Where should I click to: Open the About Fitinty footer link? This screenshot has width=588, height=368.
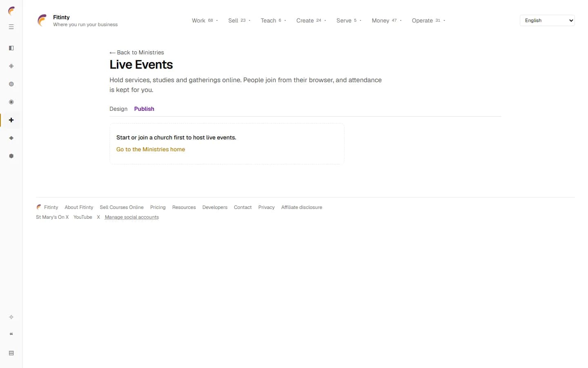point(79,207)
